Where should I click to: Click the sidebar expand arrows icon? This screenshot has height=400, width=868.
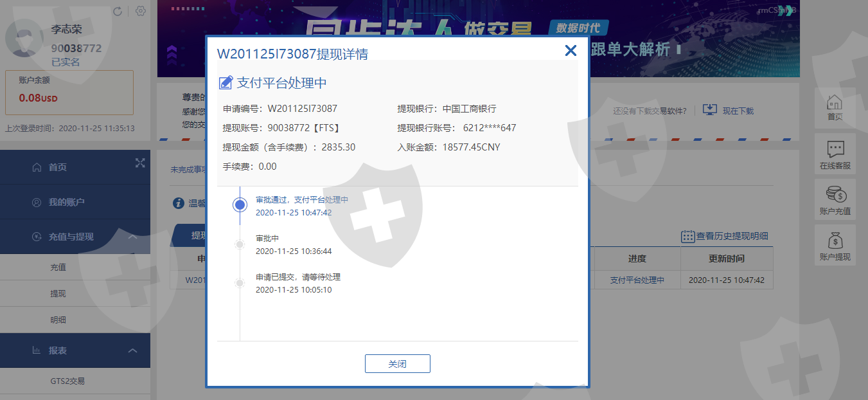[140, 163]
